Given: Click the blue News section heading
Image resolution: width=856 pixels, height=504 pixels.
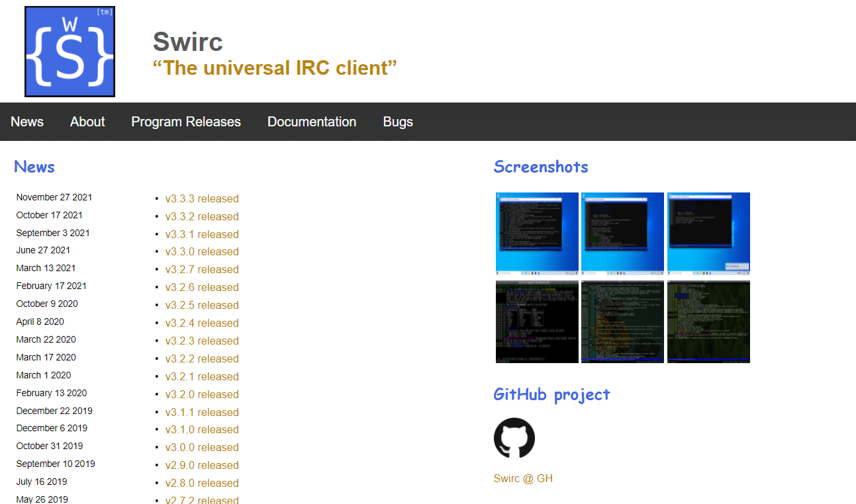Looking at the screenshot, I should [x=34, y=167].
